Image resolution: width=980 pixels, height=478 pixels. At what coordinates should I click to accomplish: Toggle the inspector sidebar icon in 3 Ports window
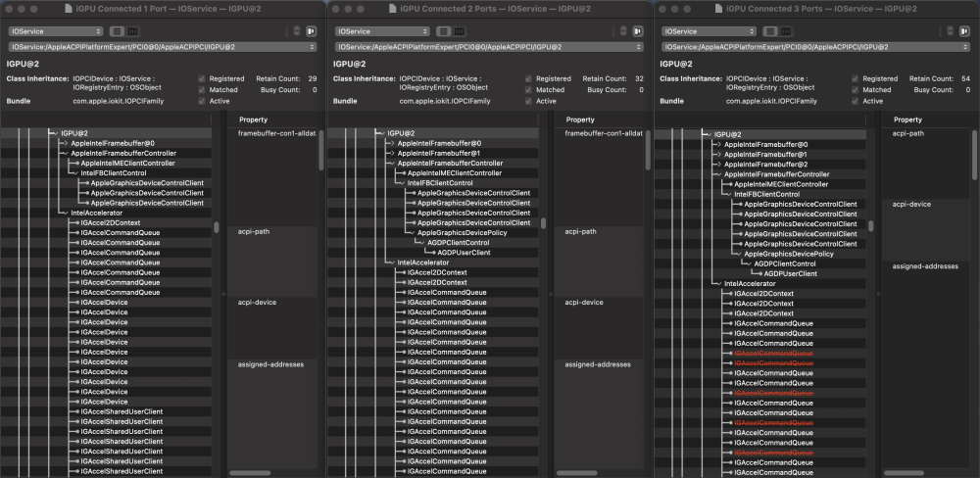click(965, 31)
